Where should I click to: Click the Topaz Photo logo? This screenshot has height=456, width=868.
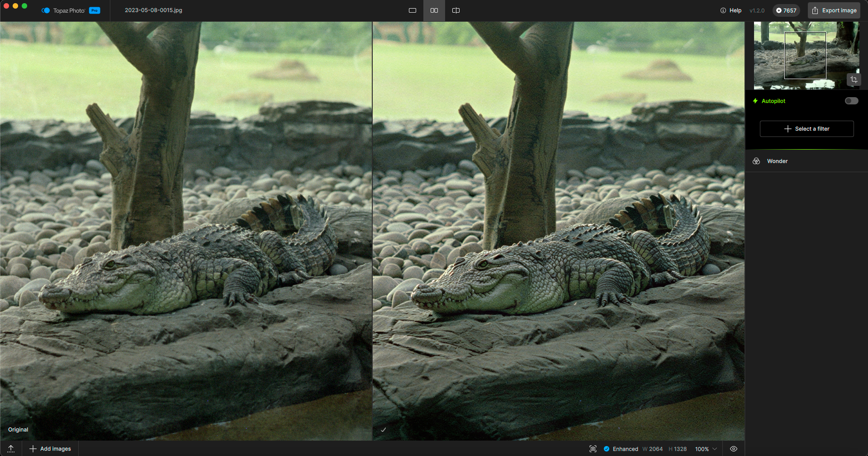46,10
